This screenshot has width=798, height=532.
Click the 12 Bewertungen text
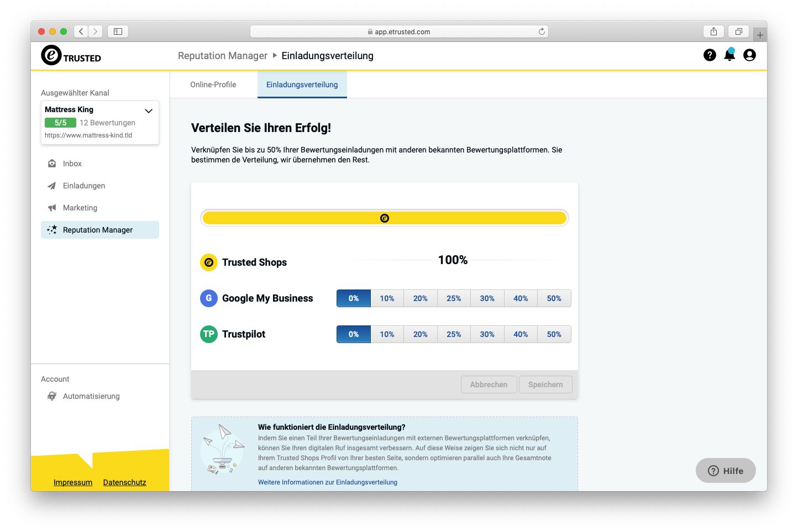point(108,123)
